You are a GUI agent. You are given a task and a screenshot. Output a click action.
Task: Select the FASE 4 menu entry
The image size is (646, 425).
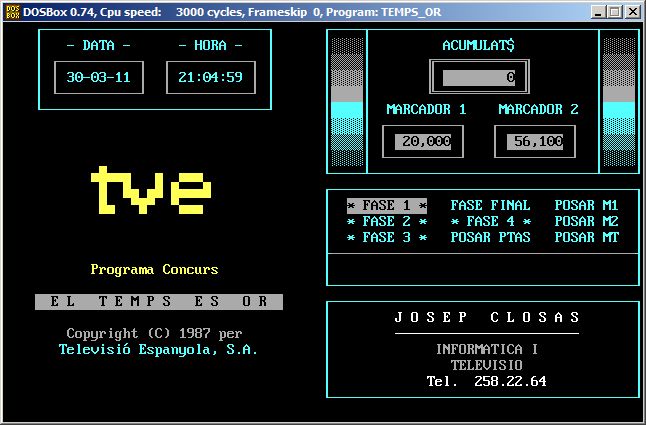pyautogui.click(x=490, y=221)
